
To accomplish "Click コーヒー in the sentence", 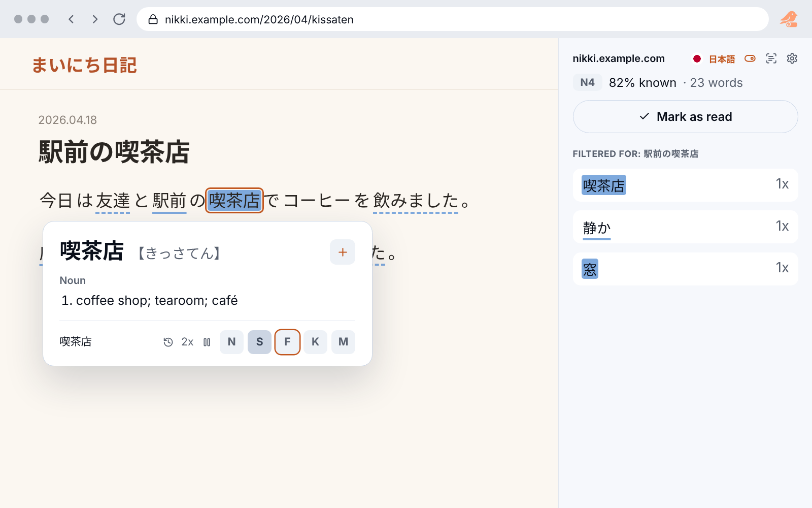I will tap(317, 201).
